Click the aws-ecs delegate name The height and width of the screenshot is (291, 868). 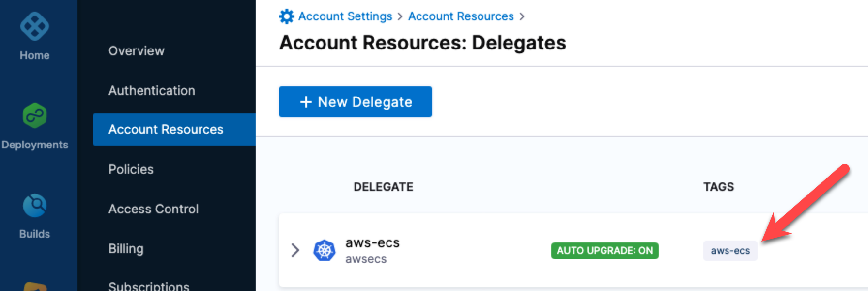[x=372, y=243]
